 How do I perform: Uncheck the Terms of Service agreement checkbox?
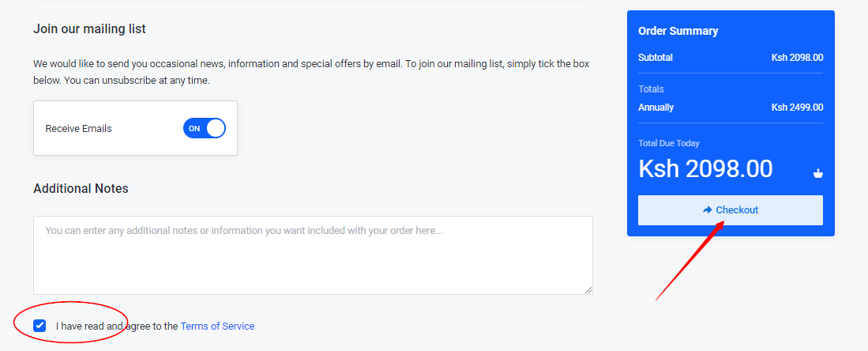[x=39, y=326]
